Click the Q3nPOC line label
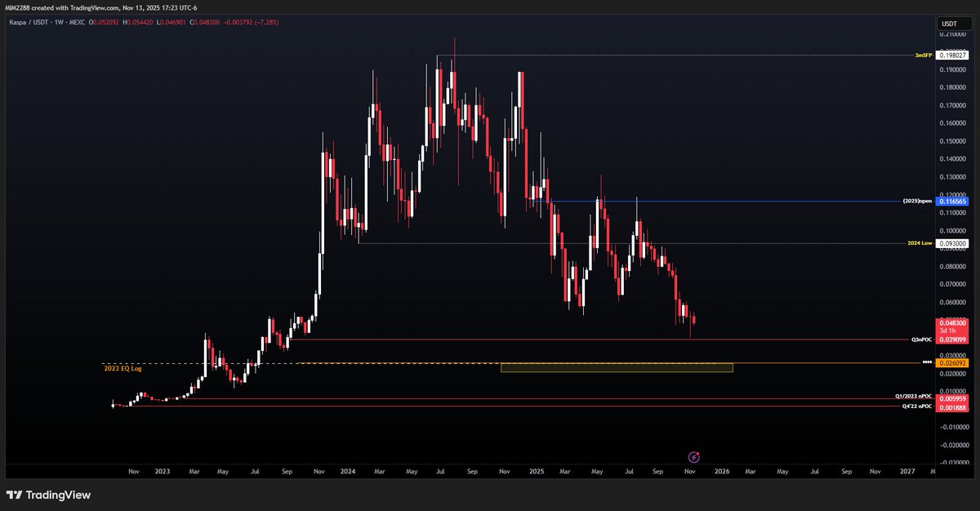Screen dimensions: 980x511 [x=923, y=339]
